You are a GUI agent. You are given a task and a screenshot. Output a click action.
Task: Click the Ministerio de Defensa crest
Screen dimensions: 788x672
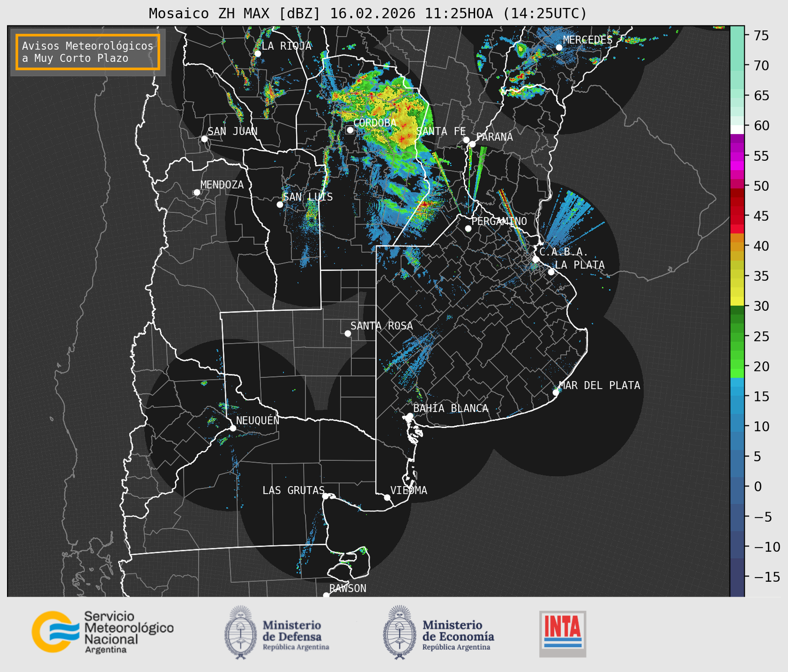point(241,633)
